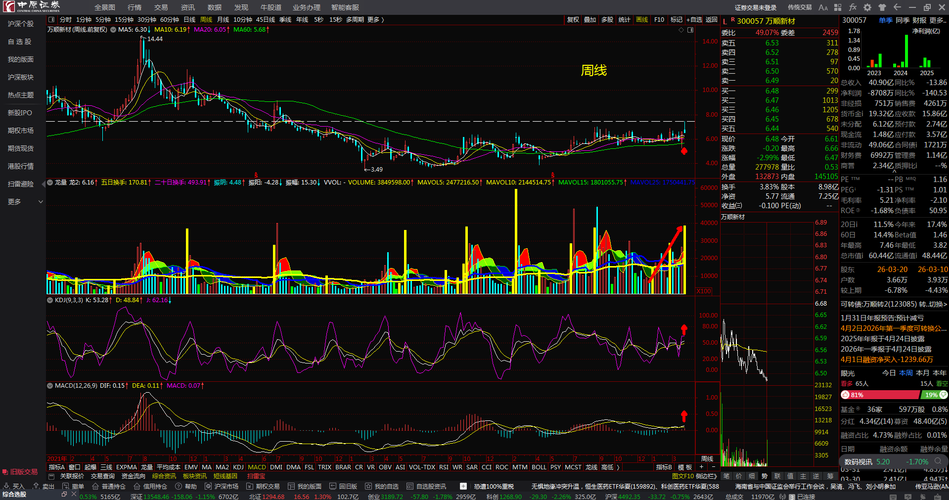This screenshot has height=500, width=949.
Task: Switch to 月线 monthly period tab
Action: tap(223, 19)
